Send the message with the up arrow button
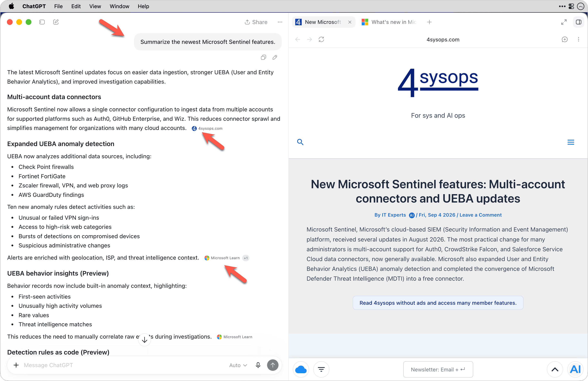The width and height of the screenshot is (588, 381). [273, 365]
